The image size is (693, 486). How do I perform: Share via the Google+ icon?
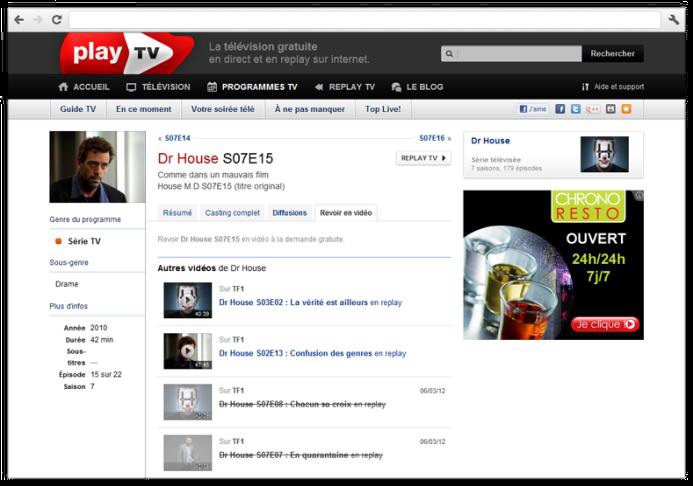pyautogui.click(x=593, y=109)
